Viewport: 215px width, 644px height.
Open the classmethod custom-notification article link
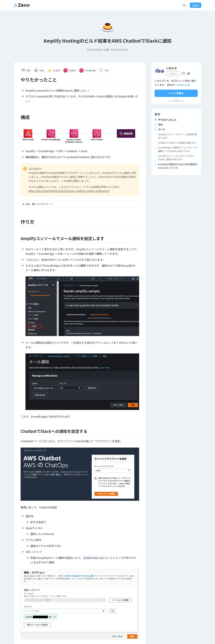(69, 191)
